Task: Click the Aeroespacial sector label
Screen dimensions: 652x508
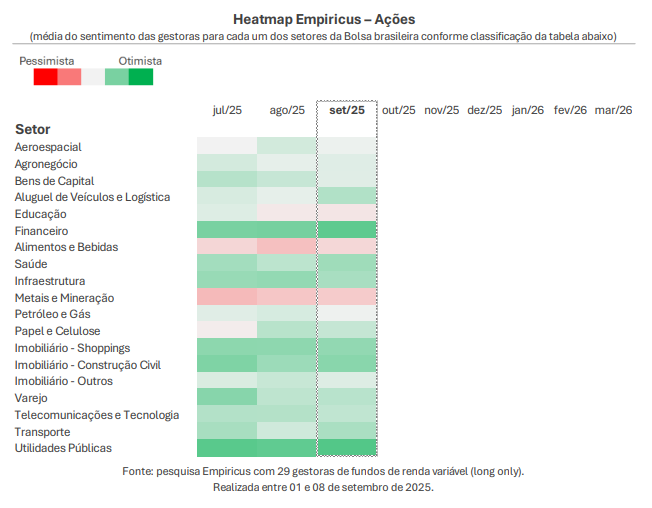Action: pyautogui.click(x=49, y=147)
